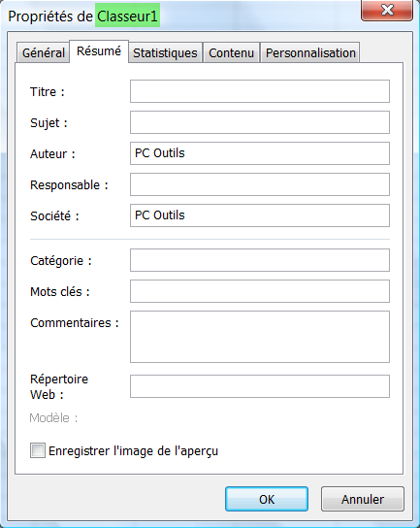Viewport: 420px width, 528px height.
Task: Click the Enregistrer l'image de l'aperçu label
Action: [133, 451]
